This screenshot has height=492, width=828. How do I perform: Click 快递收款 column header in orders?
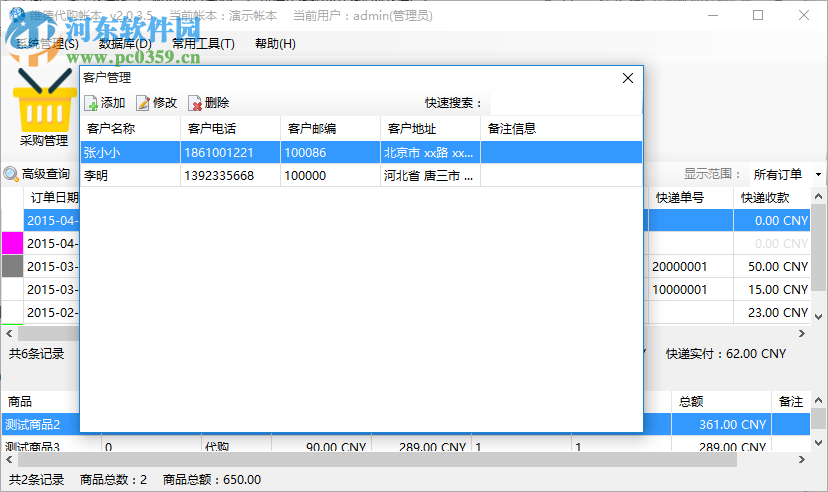pos(771,197)
